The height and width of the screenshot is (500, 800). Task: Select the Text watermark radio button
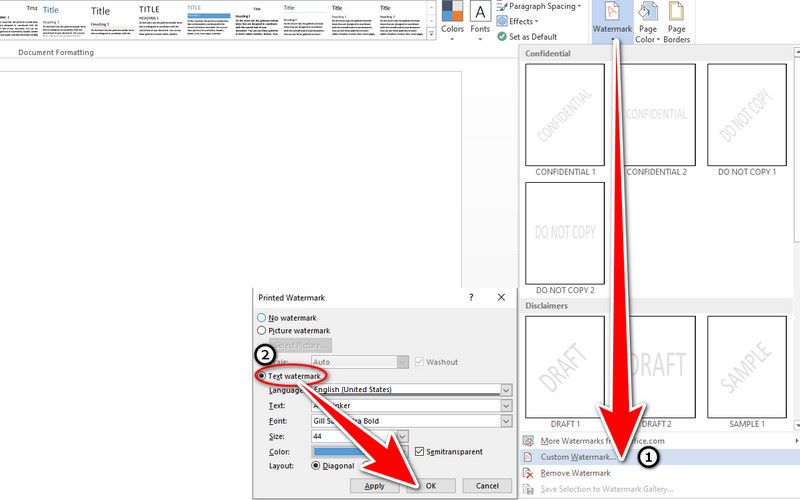pos(262,376)
